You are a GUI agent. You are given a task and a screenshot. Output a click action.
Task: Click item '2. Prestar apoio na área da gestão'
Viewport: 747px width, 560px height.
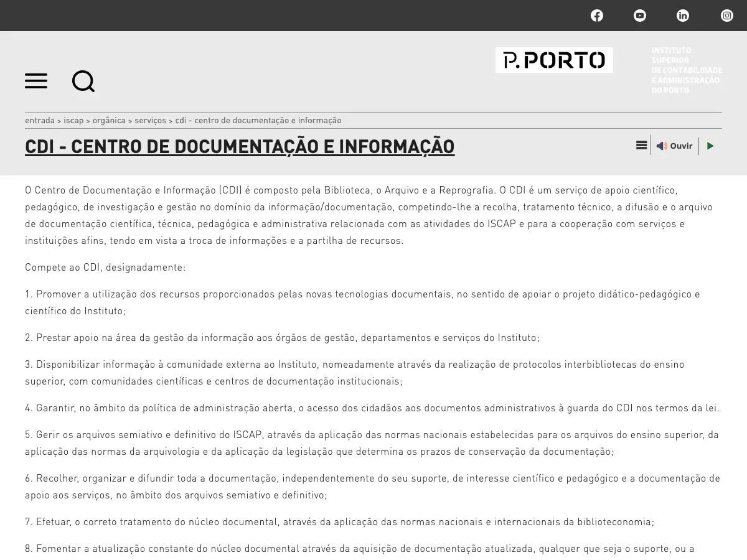click(282, 338)
